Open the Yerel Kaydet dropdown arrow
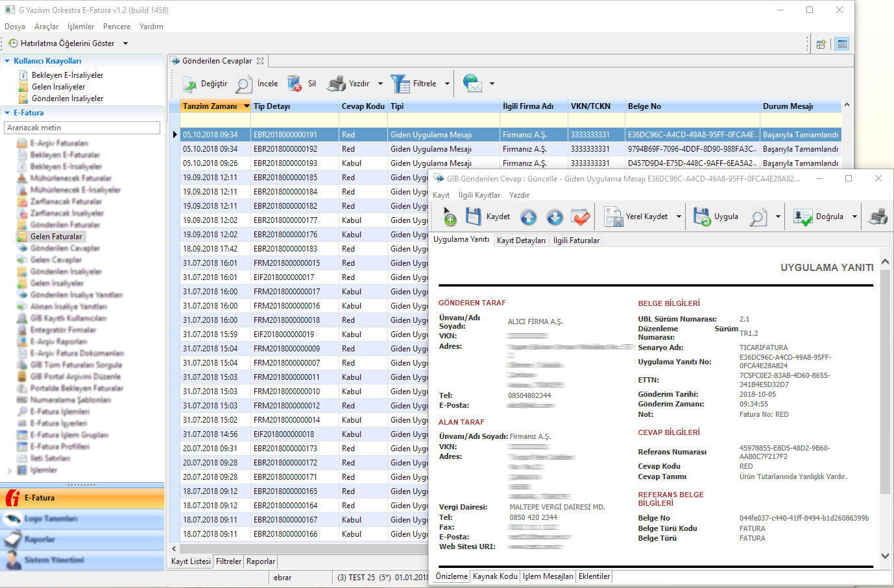Screen dimensions: 894x588 679,217
